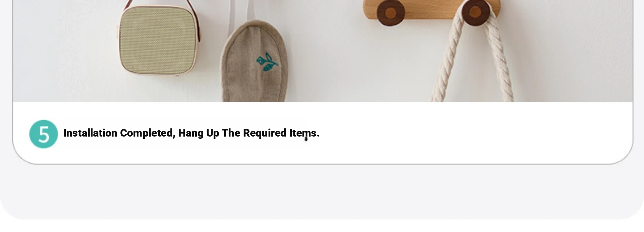Click the right wheel holding the rope
This screenshot has height=232, width=644.
[x=475, y=12]
